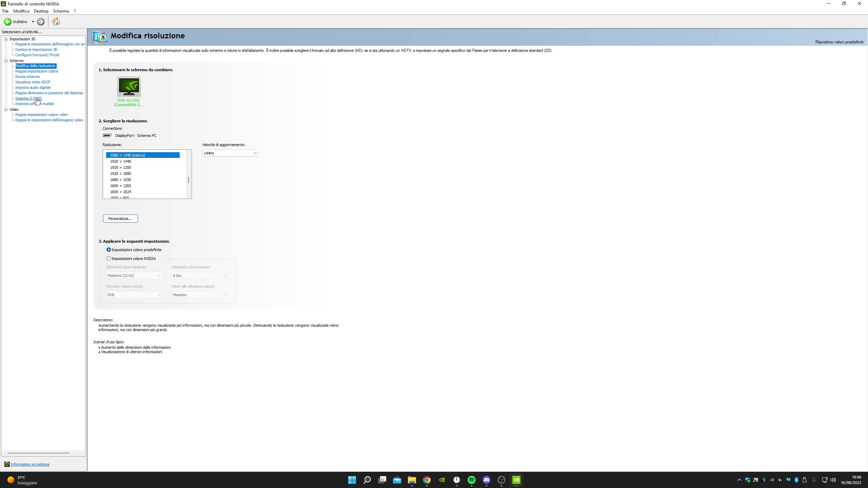Viewport: 868px width, 488px height.
Task: Open the Desktop menu
Action: 41,11
